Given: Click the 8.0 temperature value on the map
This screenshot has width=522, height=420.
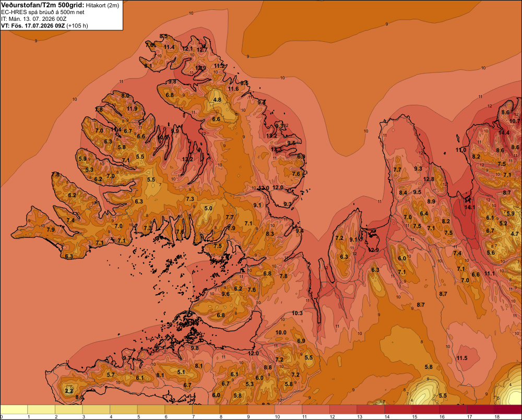Looking at the screenshot, I should (125, 95).
